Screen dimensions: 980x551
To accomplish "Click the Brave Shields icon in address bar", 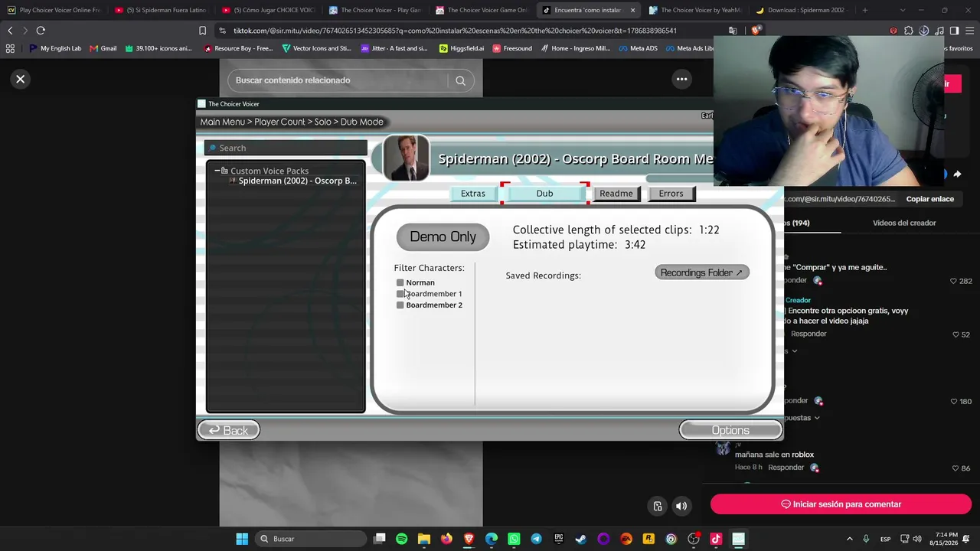I will click(756, 31).
